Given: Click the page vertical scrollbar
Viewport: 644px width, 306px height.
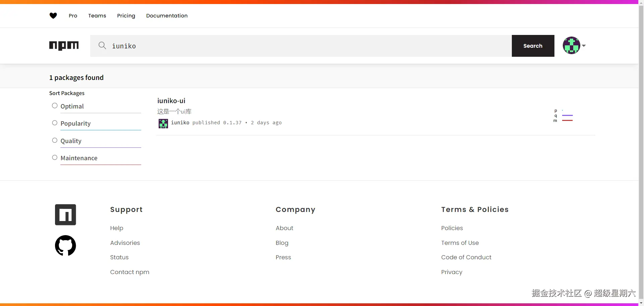Looking at the screenshot, I should [x=641, y=153].
